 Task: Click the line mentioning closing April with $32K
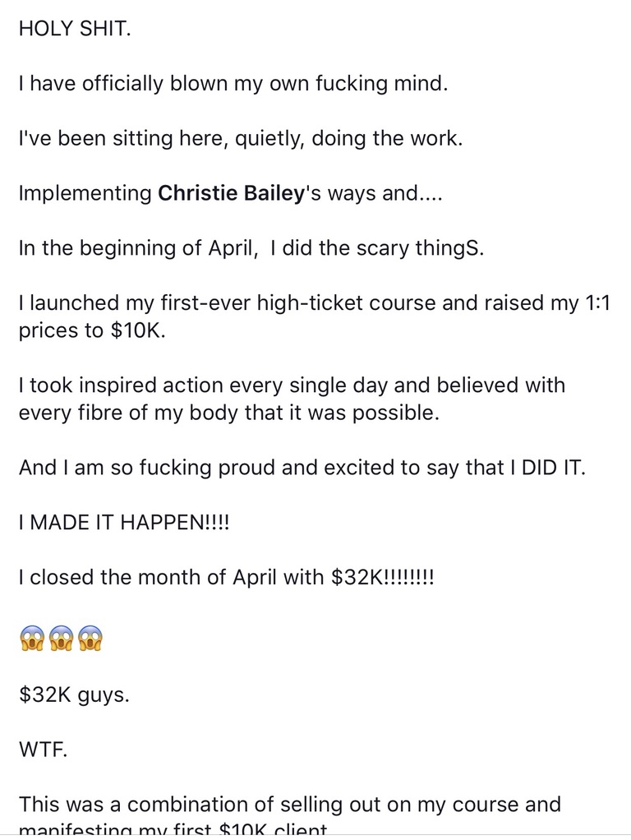coord(226,578)
